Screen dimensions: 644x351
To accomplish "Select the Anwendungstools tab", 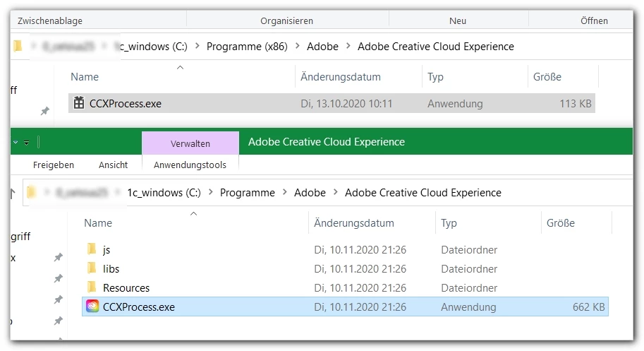I will click(190, 165).
